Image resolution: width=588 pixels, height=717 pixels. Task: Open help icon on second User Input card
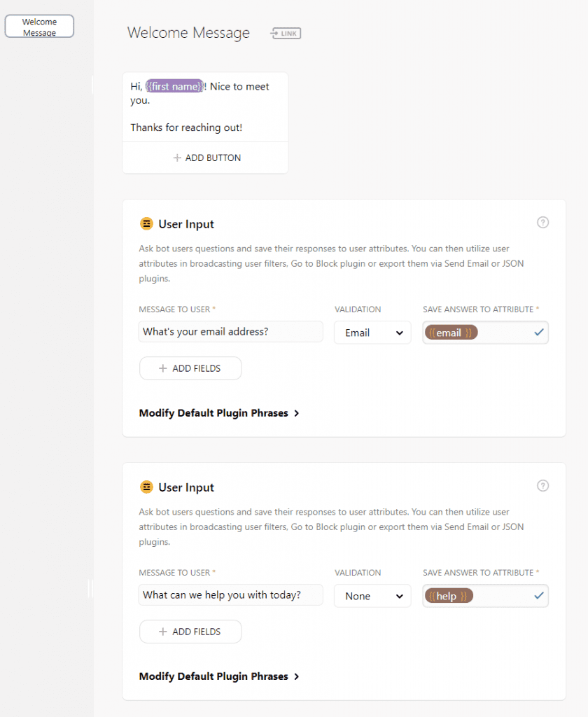point(542,485)
